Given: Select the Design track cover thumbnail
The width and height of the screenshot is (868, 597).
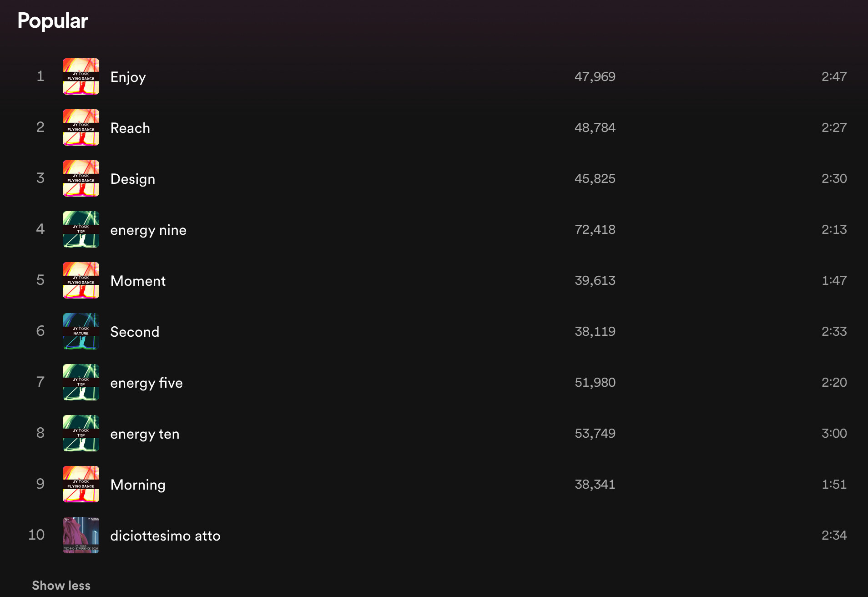Looking at the screenshot, I should click(81, 178).
